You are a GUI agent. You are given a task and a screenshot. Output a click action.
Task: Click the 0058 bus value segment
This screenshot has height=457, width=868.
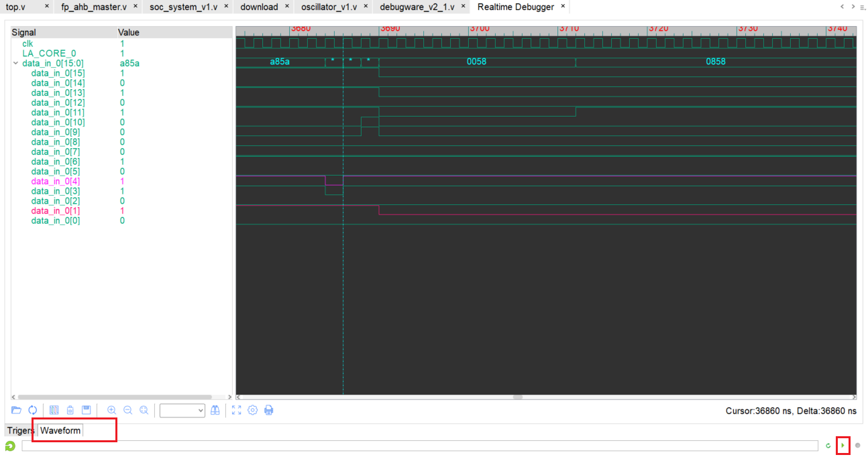[x=477, y=62]
